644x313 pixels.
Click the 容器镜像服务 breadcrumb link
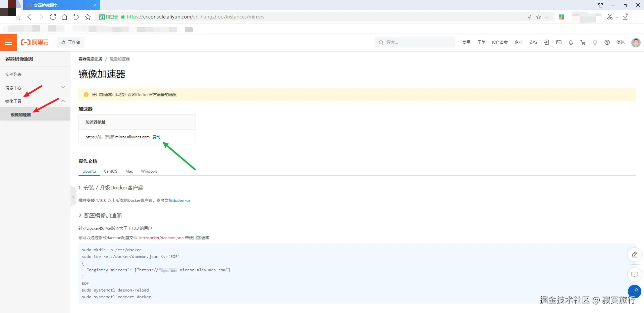[x=91, y=59]
